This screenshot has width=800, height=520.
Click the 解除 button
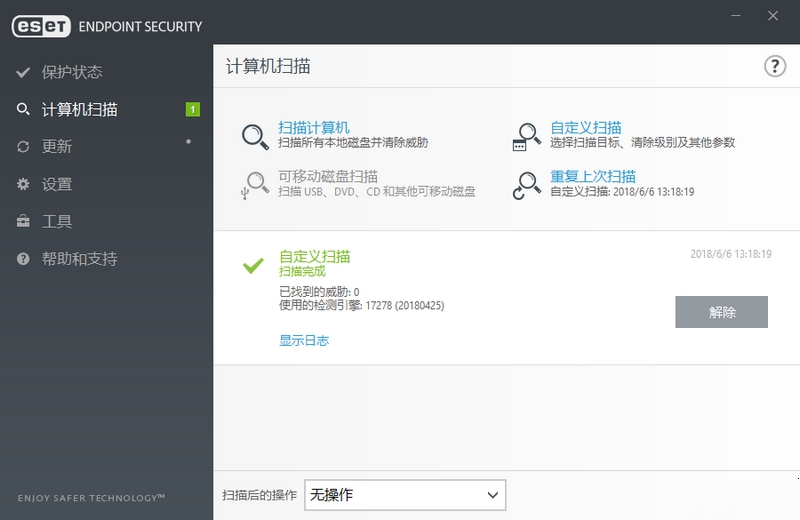click(721, 312)
